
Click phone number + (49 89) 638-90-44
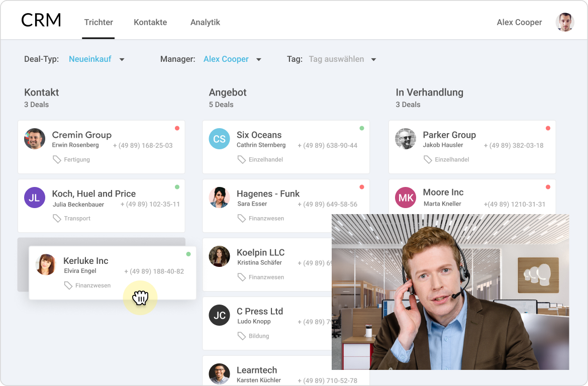(327, 146)
